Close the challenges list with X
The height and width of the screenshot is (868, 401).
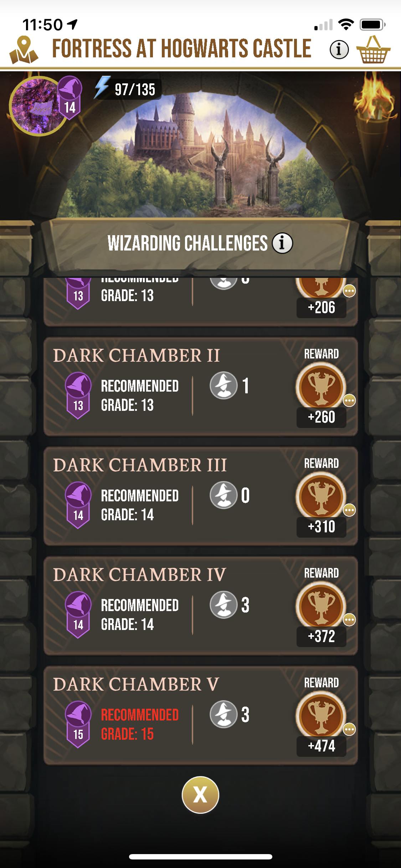[200, 795]
